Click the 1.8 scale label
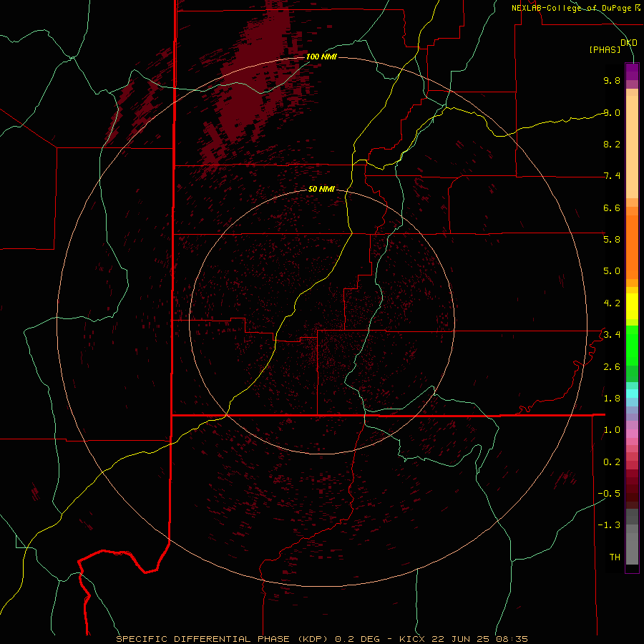 612,399
